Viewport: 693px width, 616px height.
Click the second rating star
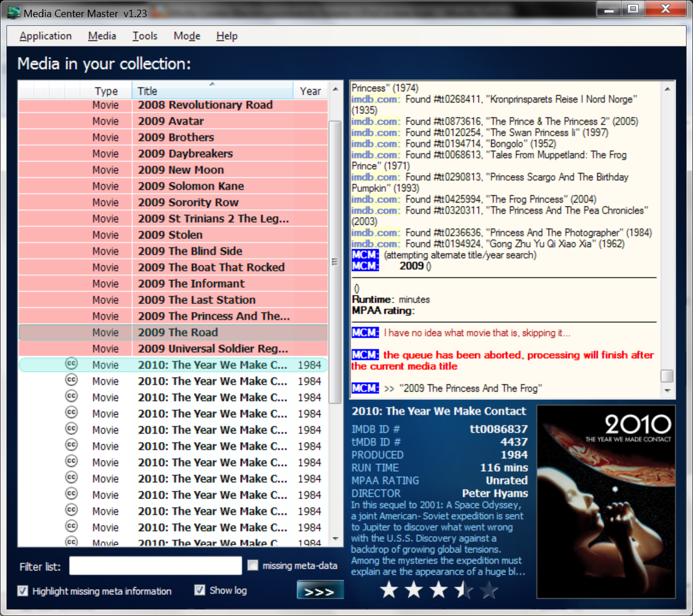pos(414,590)
